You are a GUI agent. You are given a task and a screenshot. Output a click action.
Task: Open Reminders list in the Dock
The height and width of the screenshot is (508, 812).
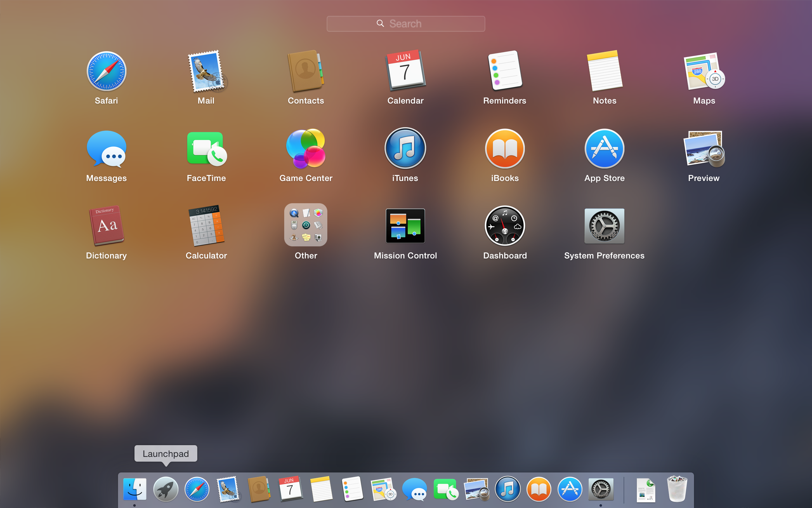352,489
